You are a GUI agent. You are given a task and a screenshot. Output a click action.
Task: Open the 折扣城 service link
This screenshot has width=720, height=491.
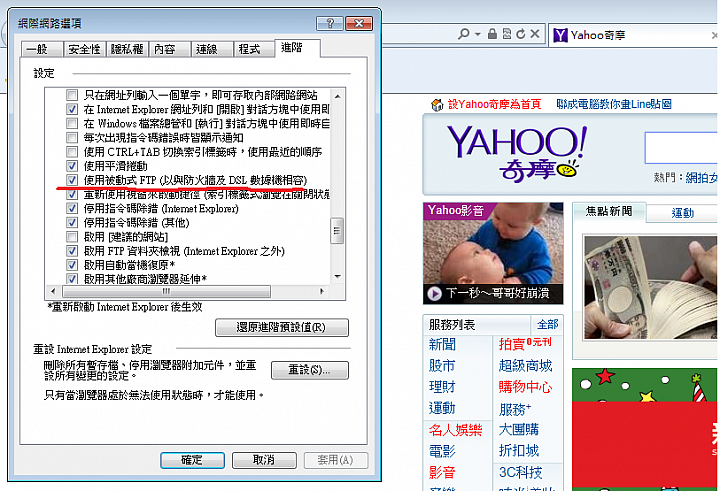tap(519, 451)
